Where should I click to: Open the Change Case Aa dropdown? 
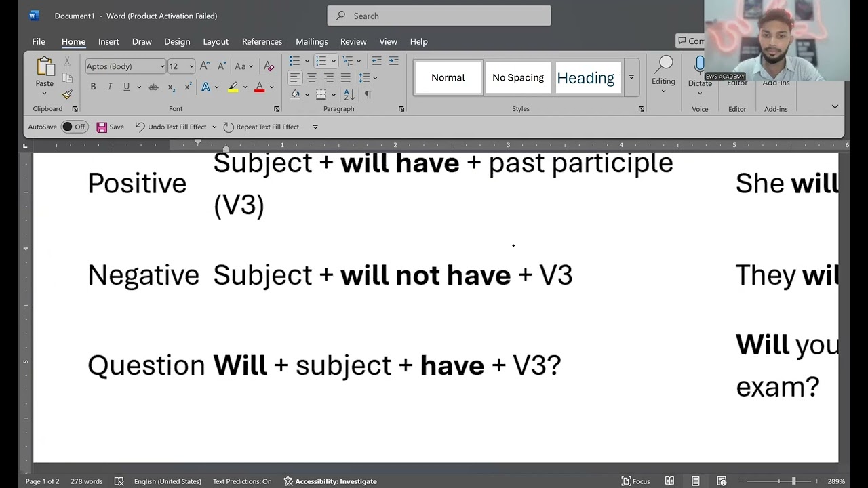(243, 66)
